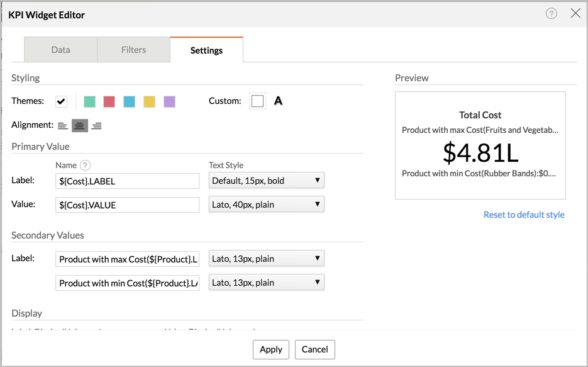The image size is (588, 367).
Task: Cancel the widget editing
Action: click(x=314, y=349)
